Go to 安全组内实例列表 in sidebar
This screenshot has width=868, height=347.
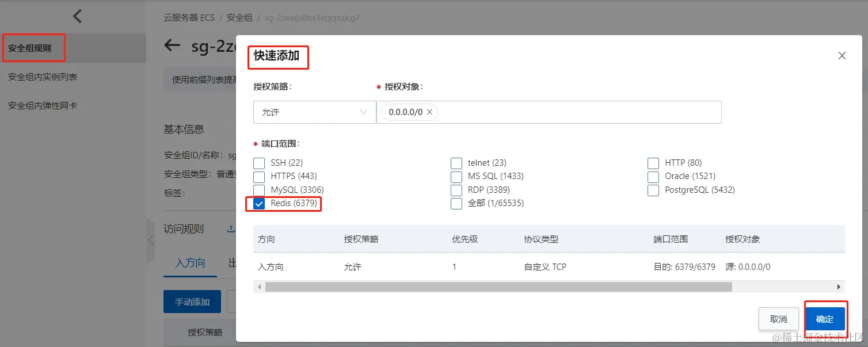43,77
